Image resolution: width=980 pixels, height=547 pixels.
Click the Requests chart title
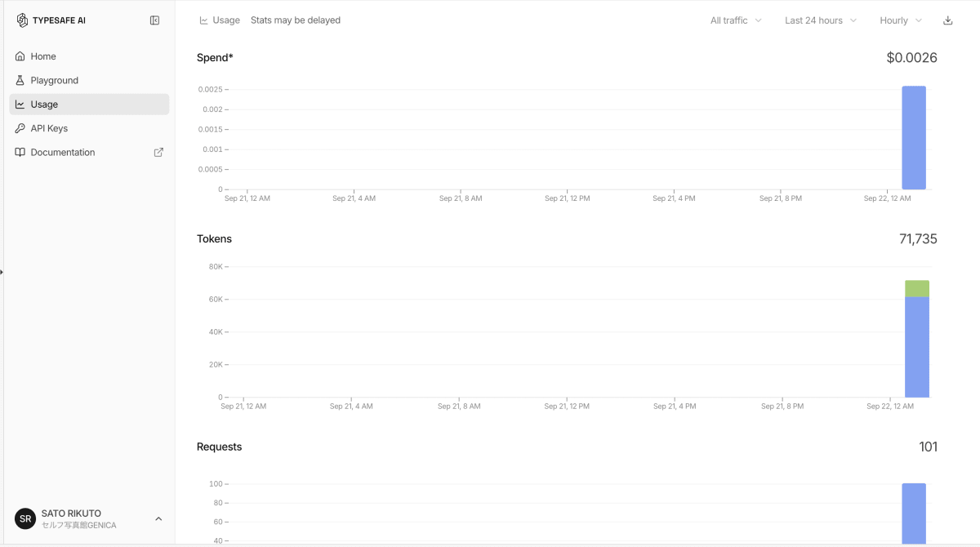pos(220,447)
